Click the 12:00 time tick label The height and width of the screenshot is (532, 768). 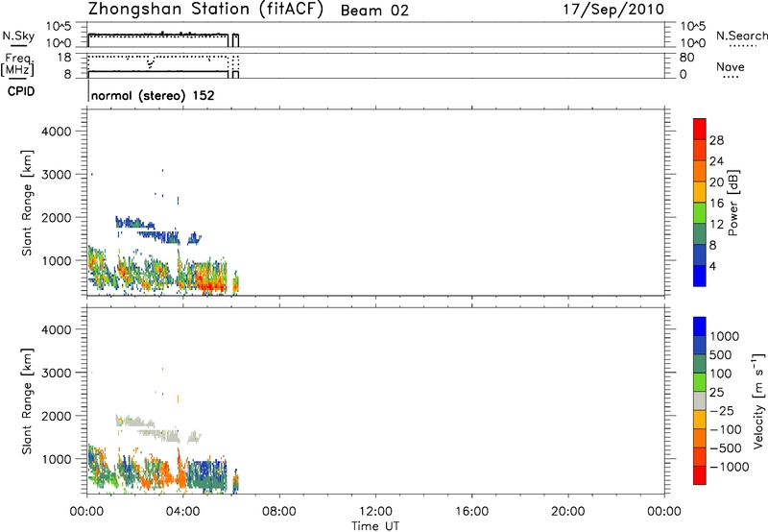click(375, 512)
